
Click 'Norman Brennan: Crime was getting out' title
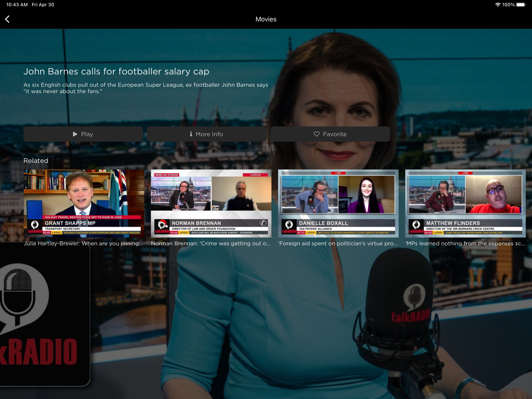(211, 244)
